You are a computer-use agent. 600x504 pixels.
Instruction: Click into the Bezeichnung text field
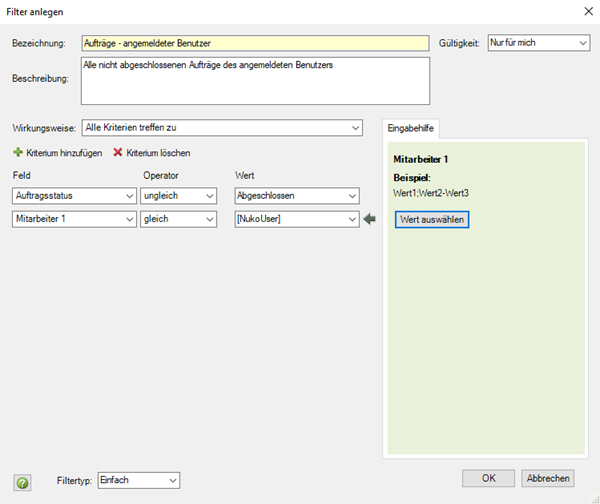[255, 43]
